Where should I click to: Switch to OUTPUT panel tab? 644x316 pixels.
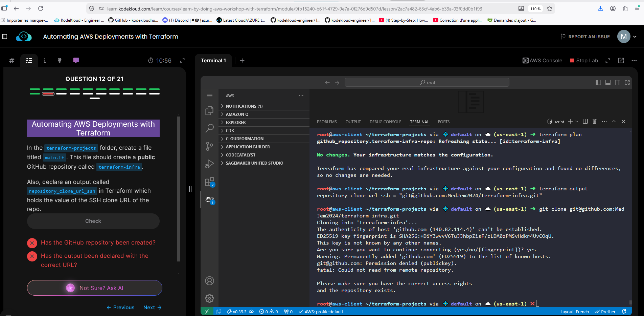pos(353,122)
